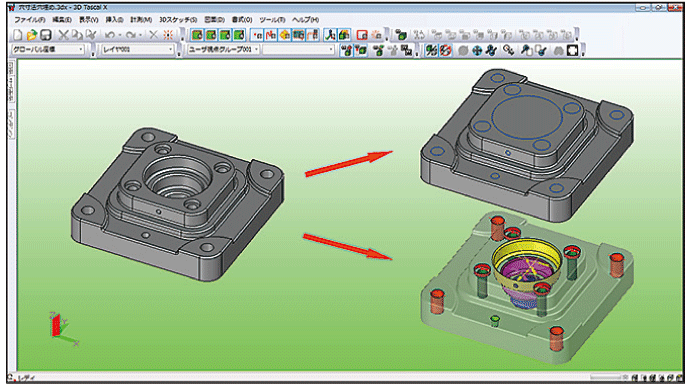
Task: Click the red-framed box icon in top toolbar
Action: [x=362, y=35]
